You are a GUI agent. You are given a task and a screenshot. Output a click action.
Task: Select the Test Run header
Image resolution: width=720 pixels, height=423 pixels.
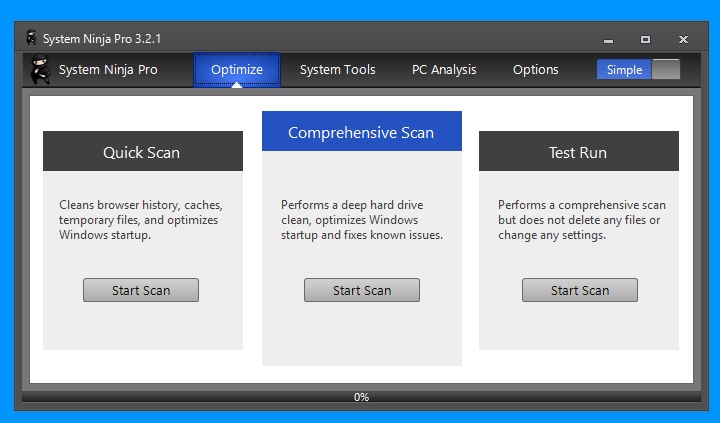tap(579, 151)
